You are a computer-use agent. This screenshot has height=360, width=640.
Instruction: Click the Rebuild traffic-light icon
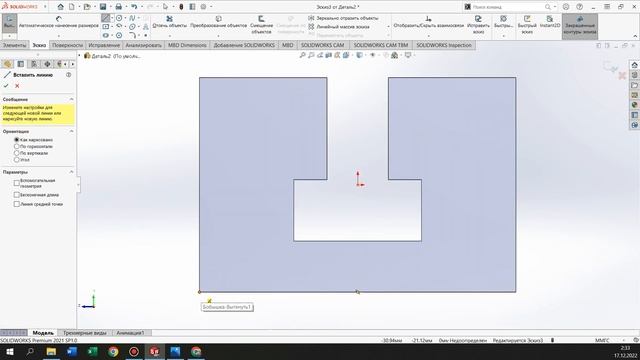(x=181, y=7)
